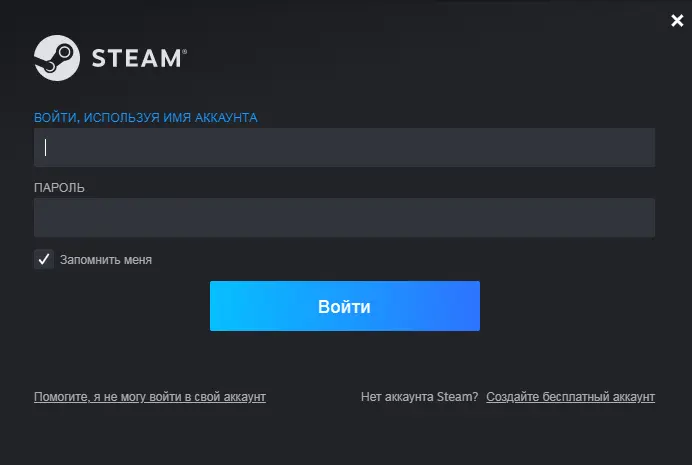
Task: Close the Steam login window
Action: (x=677, y=20)
